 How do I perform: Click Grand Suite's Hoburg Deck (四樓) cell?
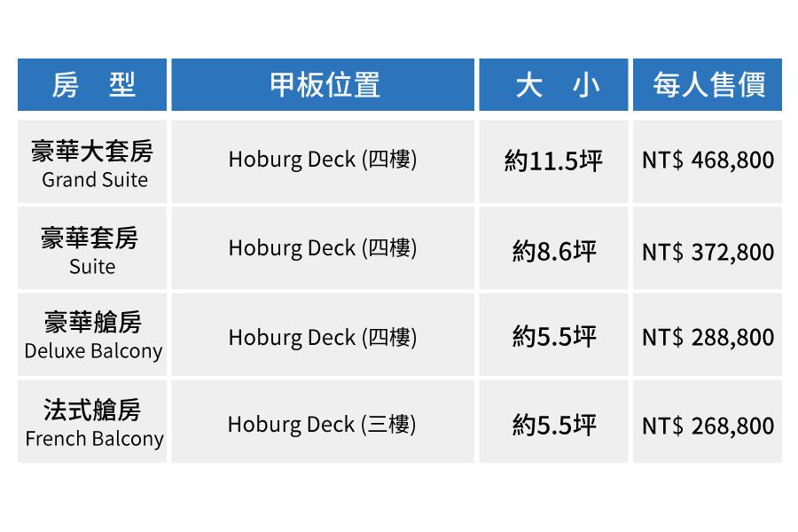click(x=323, y=160)
